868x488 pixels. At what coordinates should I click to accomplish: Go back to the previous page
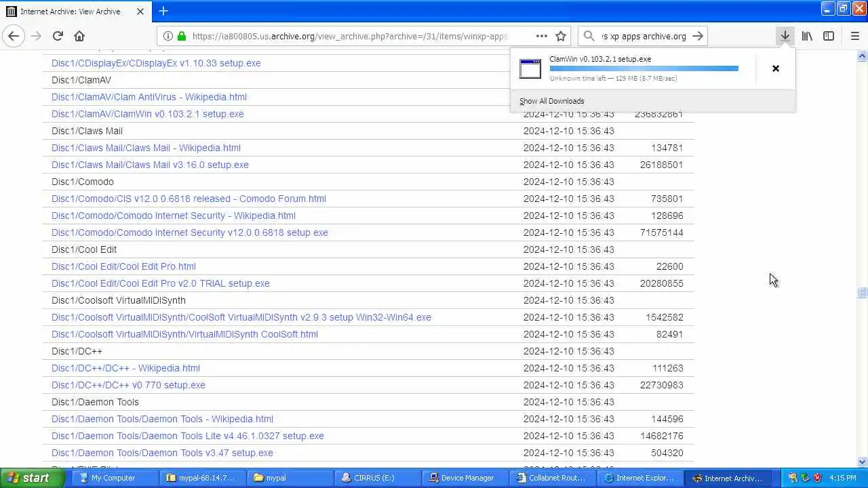(x=14, y=36)
